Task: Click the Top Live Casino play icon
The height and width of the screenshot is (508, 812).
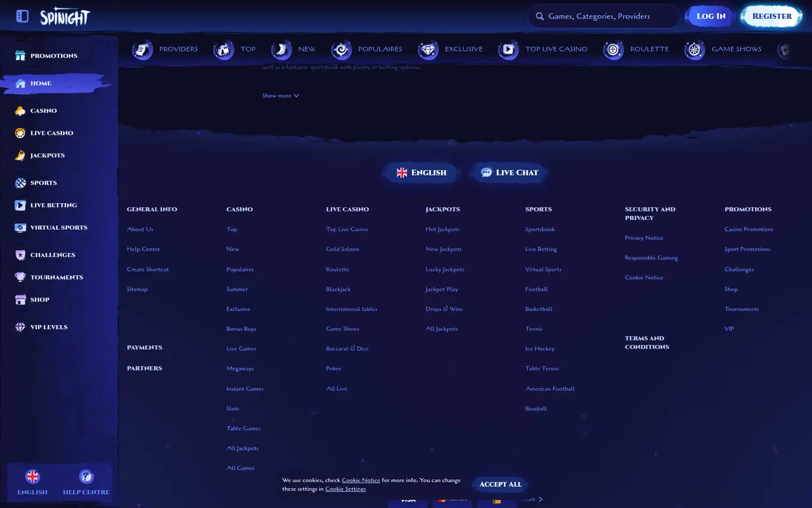Action: tap(508, 50)
